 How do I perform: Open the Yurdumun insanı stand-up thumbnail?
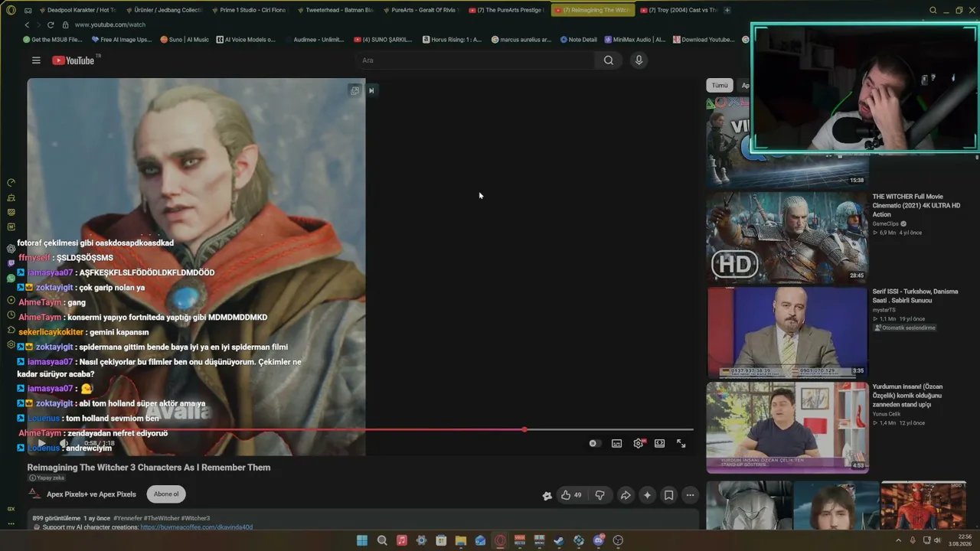tap(787, 427)
